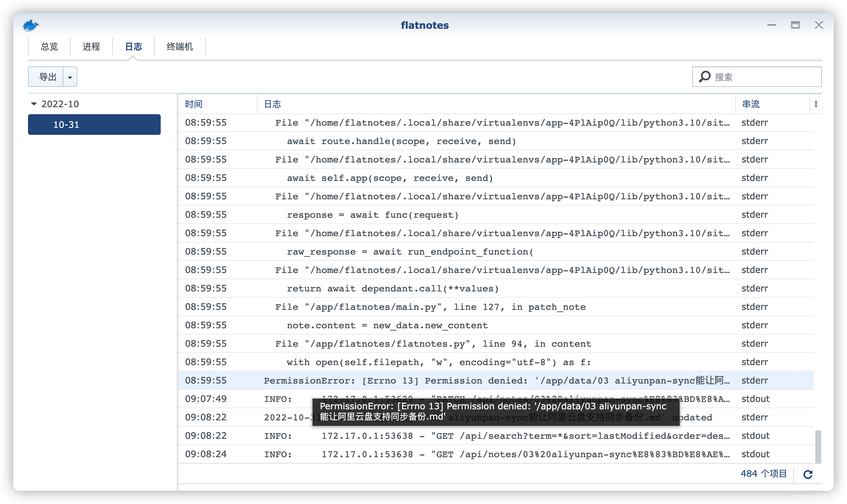
Task: Click the 导出 export button
Action: (46, 77)
